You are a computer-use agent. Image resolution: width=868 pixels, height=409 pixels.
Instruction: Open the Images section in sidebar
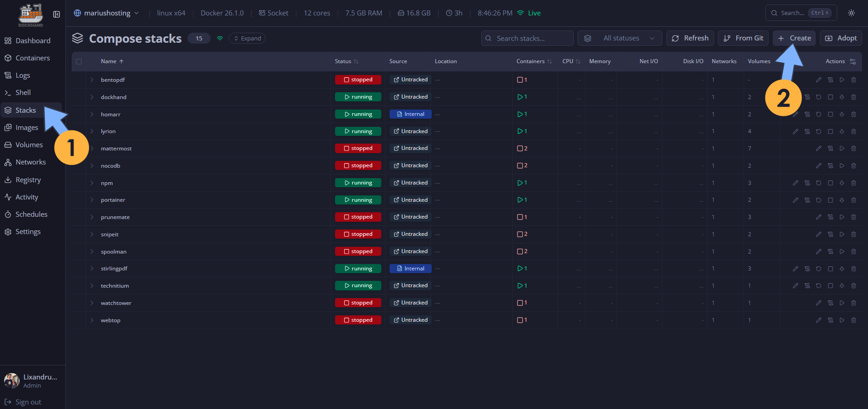click(26, 127)
